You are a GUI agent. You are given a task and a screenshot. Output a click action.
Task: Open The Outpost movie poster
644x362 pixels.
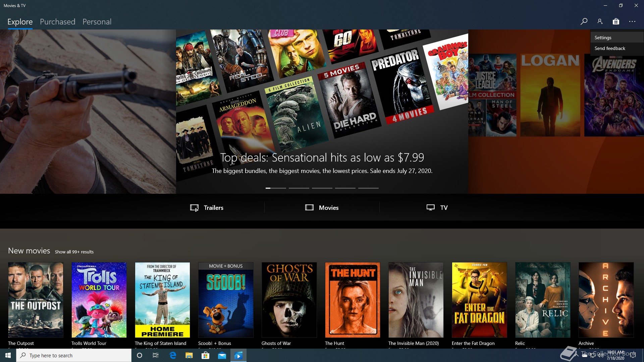point(36,300)
